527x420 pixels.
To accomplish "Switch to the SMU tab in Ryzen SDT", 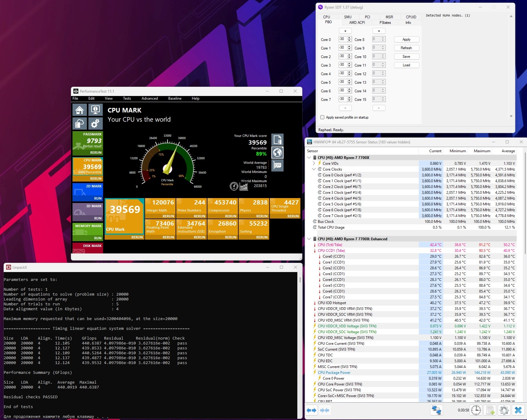I will pyautogui.click(x=348, y=17).
